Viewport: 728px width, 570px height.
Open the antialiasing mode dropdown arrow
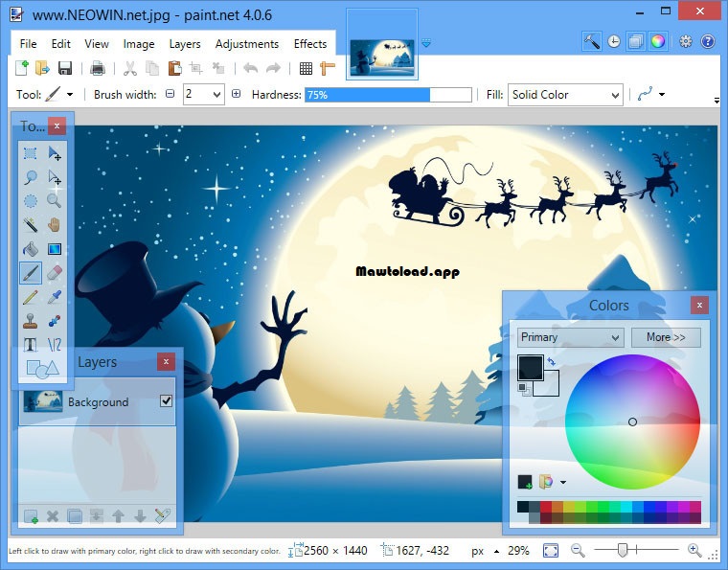(x=662, y=95)
